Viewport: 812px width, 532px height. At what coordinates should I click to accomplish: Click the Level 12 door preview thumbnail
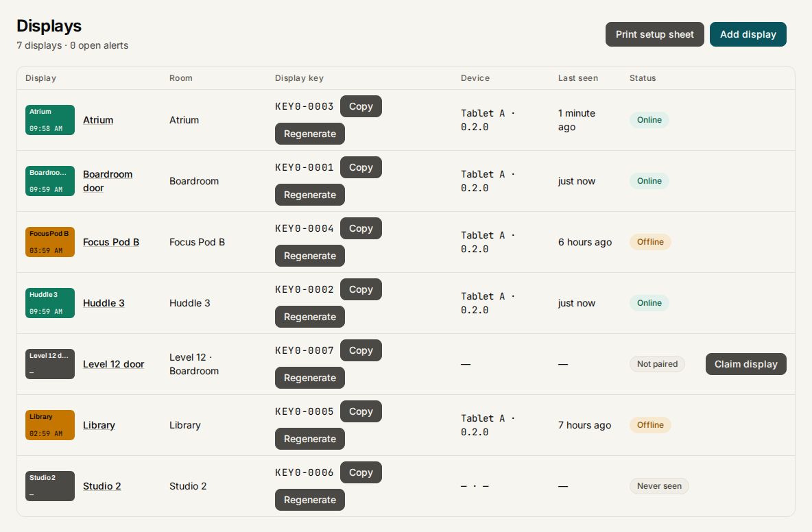[x=49, y=364]
